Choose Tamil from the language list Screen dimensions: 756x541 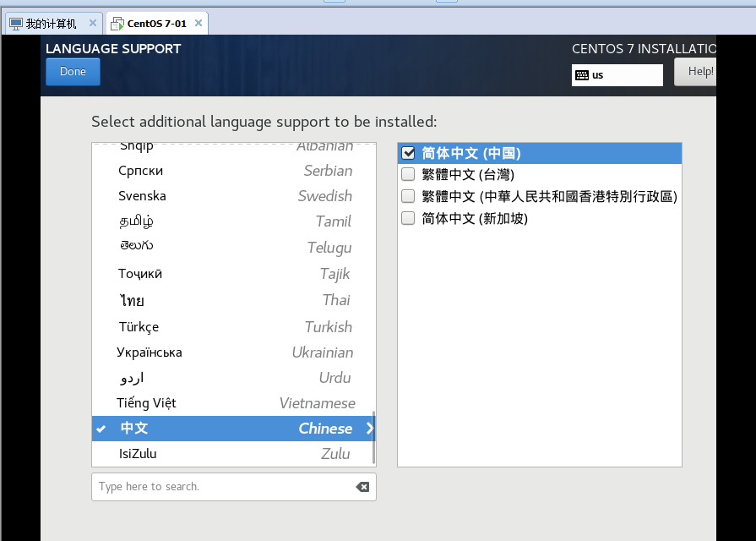pyautogui.click(x=234, y=221)
